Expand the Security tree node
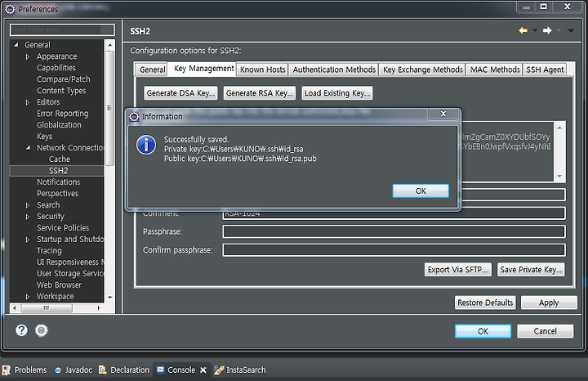Screen dimensions: 588x381 point(28,217)
